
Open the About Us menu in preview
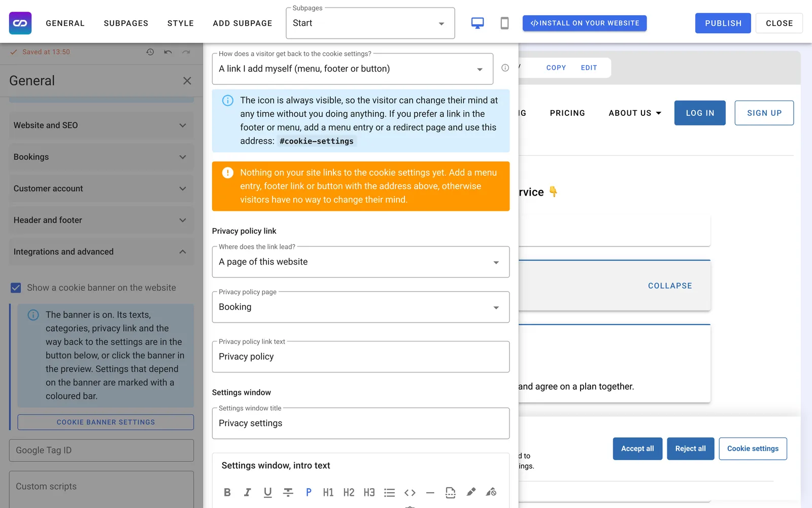635,113
